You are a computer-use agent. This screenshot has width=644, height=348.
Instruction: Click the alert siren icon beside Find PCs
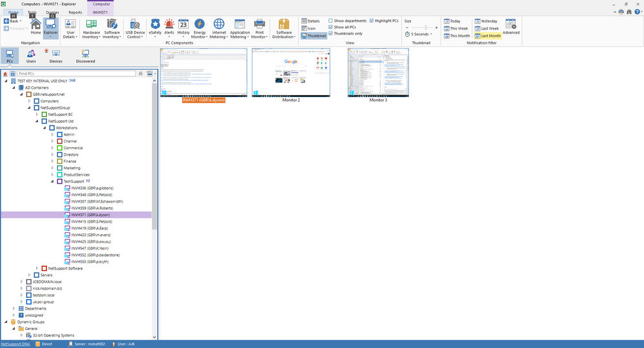click(5, 74)
